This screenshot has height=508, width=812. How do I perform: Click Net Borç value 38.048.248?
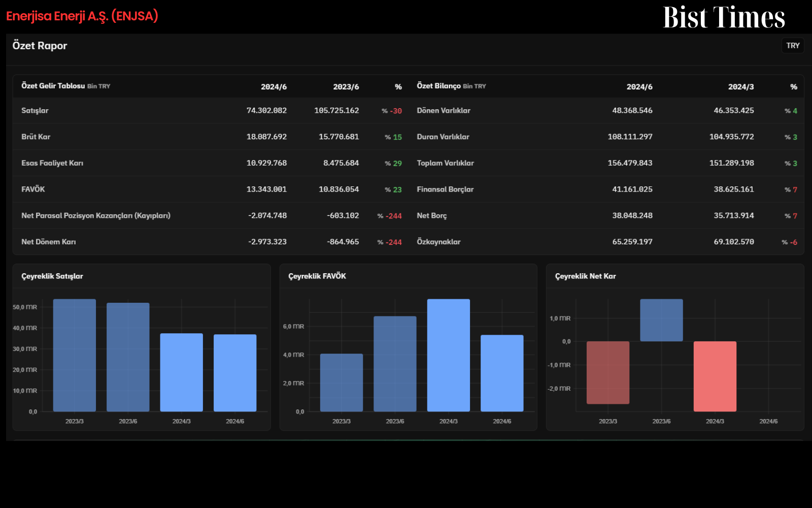click(x=632, y=215)
